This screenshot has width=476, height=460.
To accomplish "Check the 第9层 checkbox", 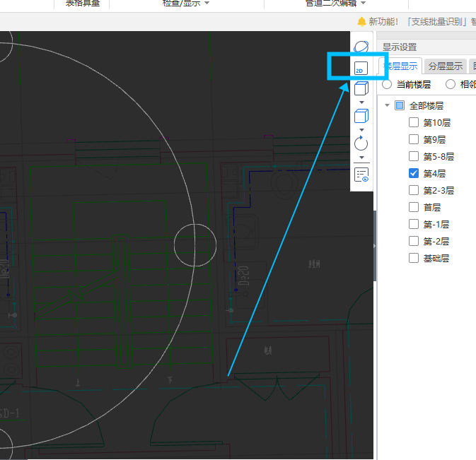I will [414, 139].
